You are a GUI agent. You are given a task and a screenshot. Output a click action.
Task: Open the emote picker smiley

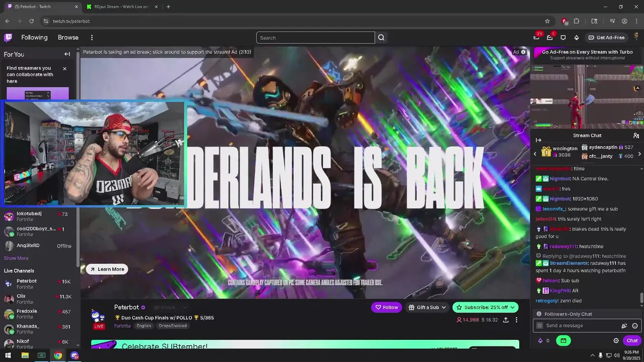635,326
